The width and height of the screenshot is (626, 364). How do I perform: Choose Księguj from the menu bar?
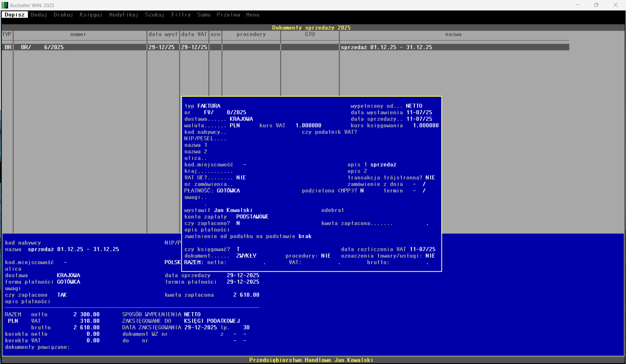click(x=91, y=15)
